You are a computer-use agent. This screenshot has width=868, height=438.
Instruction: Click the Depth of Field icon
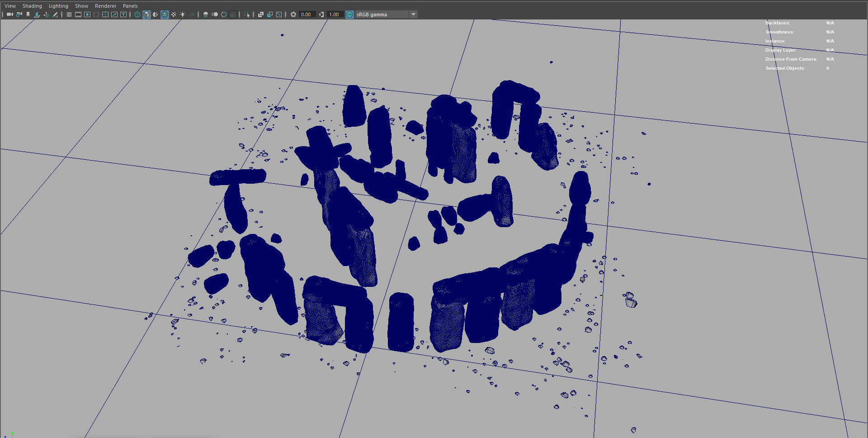pos(233,14)
